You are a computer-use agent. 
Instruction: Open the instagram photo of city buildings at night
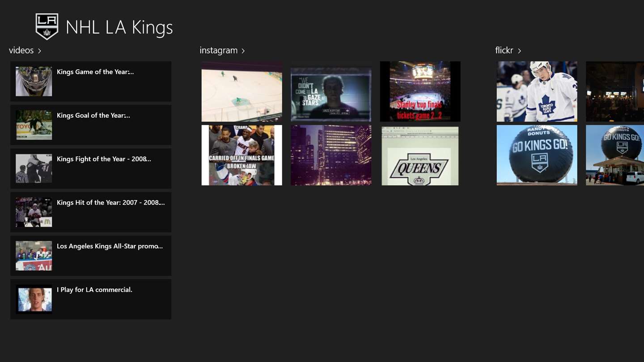pyautogui.click(x=331, y=155)
